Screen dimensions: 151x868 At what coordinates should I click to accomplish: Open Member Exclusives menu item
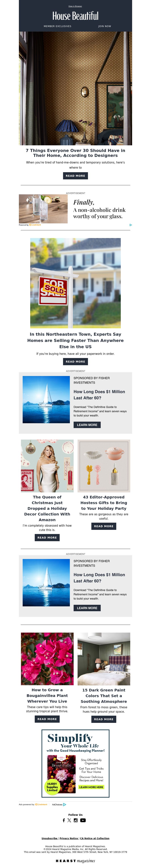(58, 26)
